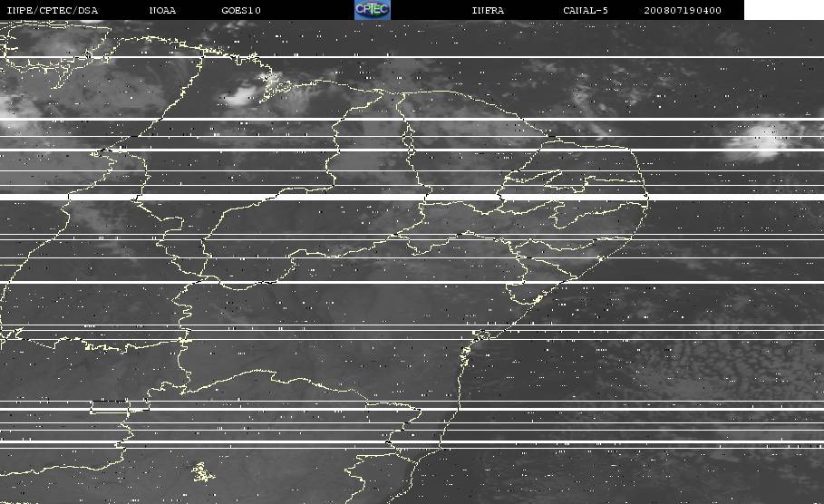The height and width of the screenshot is (504, 824).
Task: Select the GOES10 satellite label
Action: tap(241, 10)
